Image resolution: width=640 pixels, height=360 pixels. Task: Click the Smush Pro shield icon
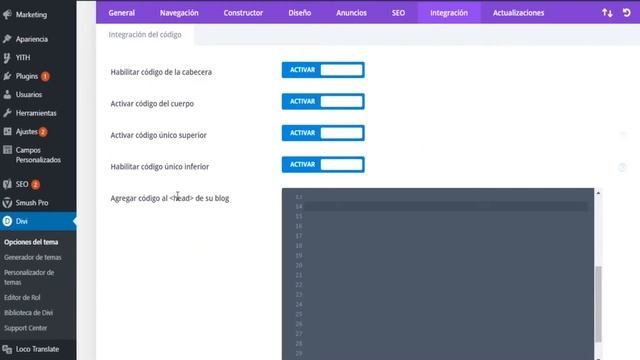pyautogui.click(x=7, y=202)
